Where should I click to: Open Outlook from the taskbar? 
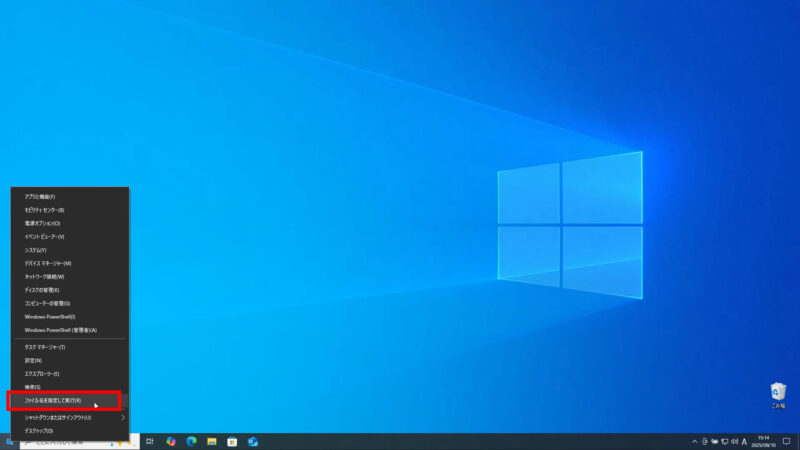tap(253, 441)
